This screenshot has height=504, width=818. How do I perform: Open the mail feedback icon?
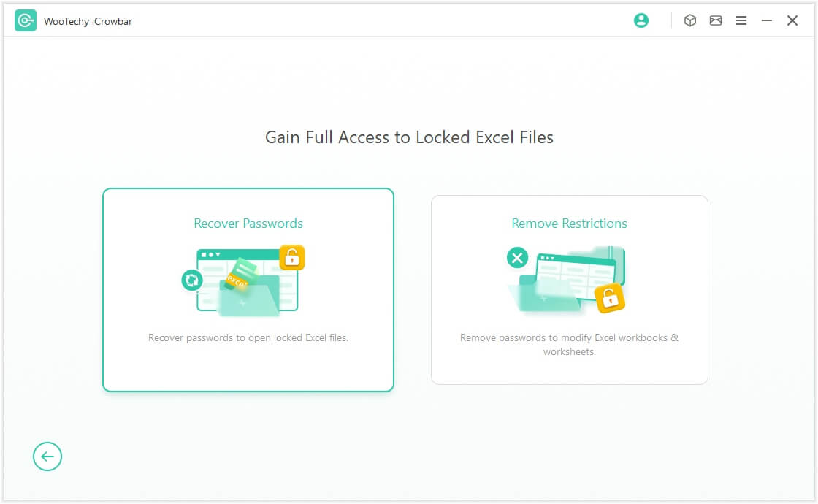(716, 20)
